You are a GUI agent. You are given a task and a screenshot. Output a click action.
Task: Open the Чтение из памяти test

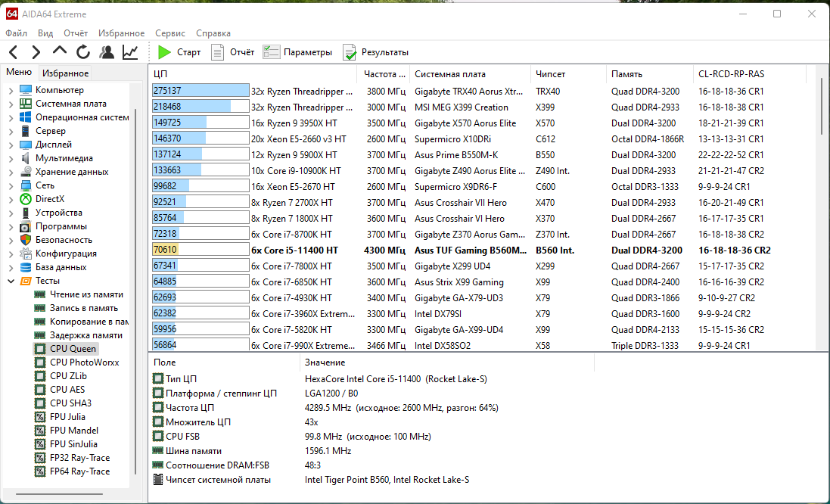79,294
